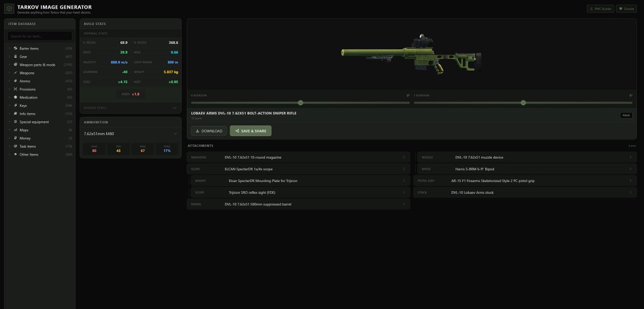Click the Money category icon
Viewport: 644px width, 309px height.
click(x=16, y=138)
